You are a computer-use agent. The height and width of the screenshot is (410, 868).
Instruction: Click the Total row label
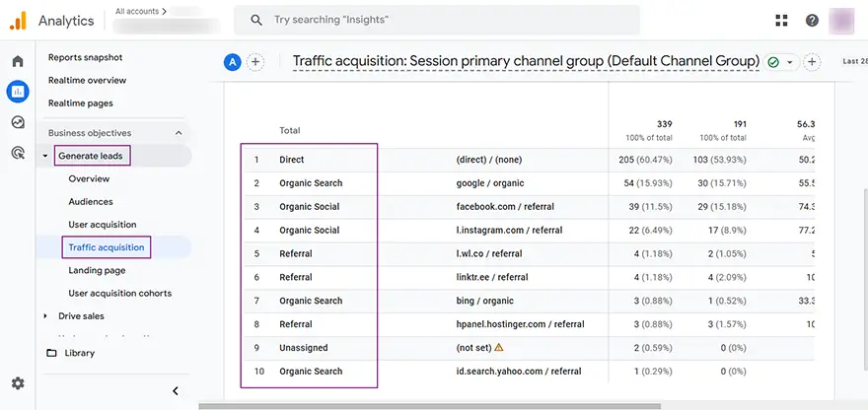(290, 130)
